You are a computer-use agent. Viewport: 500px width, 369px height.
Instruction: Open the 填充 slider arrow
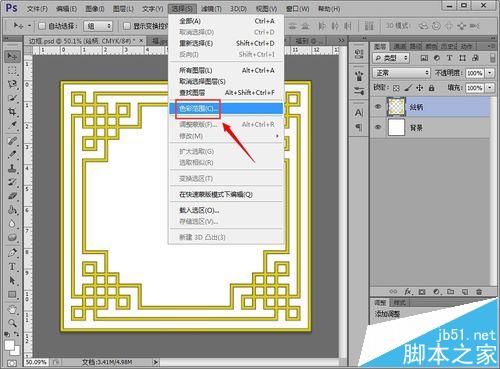(489, 88)
